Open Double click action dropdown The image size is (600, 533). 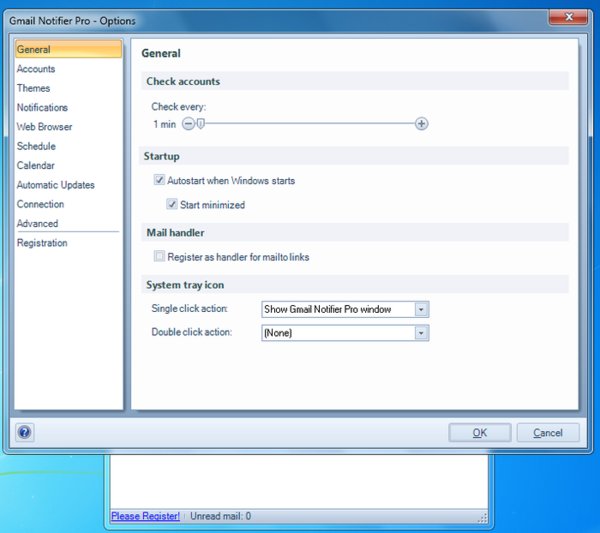(x=345, y=333)
